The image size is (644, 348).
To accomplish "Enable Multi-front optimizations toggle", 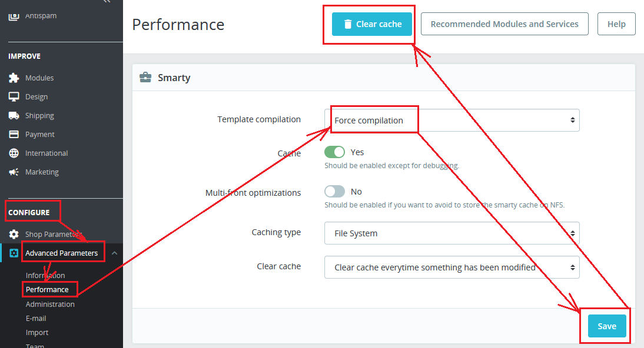I will (334, 192).
